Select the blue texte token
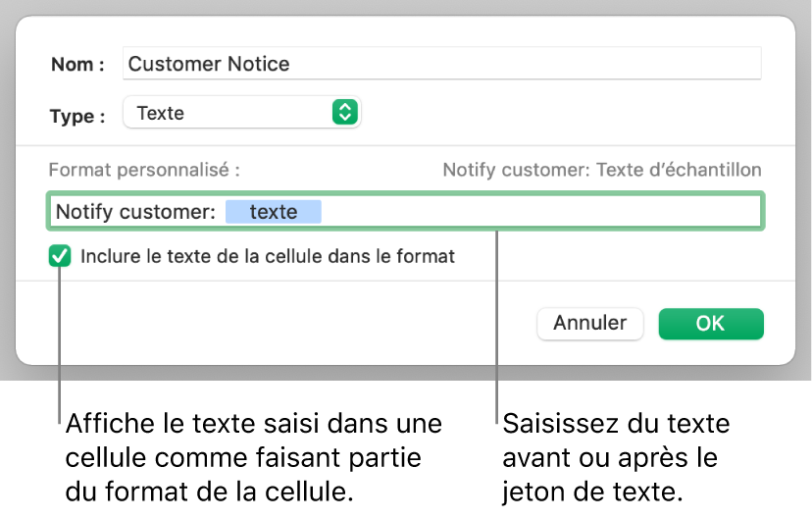Screen dimensions: 812x519 pos(274,212)
